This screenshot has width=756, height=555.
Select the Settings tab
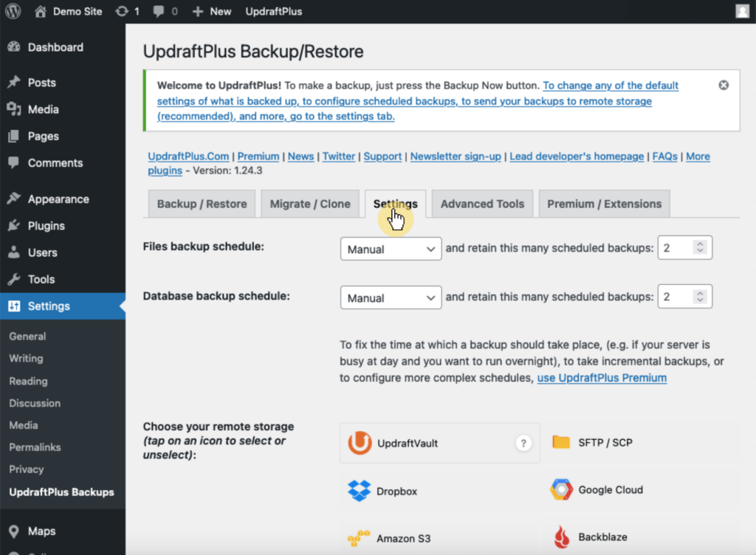(396, 204)
